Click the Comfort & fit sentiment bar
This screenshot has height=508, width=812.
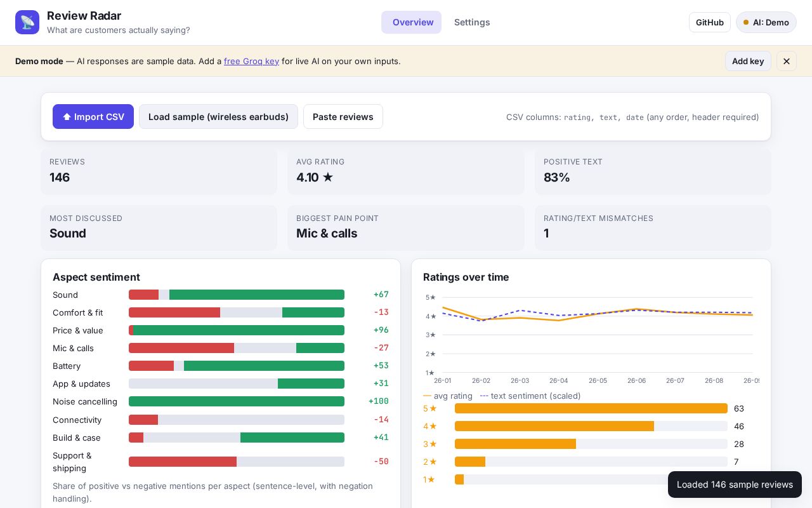pos(237,312)
